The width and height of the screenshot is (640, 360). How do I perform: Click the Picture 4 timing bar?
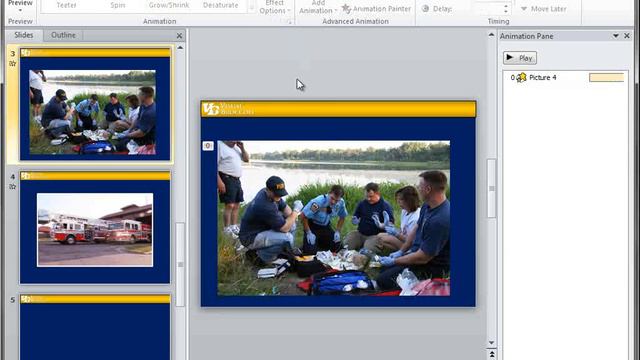(x=606, y=78)
